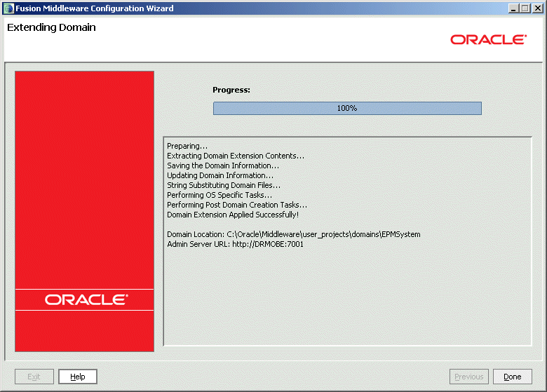This screenshot has width=547, height=392.
Task: Select 'Performing Post Domain Creation Tasks...' line
Action: click(237, 205)
